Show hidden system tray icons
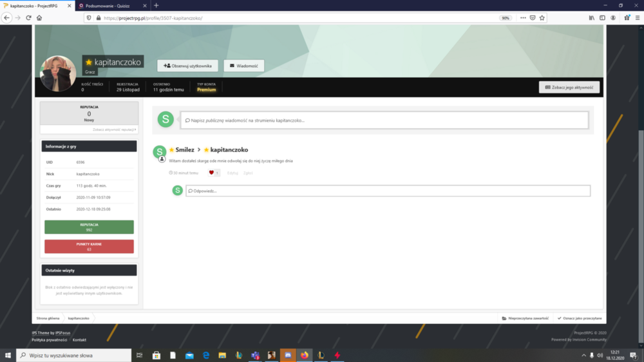 (583, 356)
